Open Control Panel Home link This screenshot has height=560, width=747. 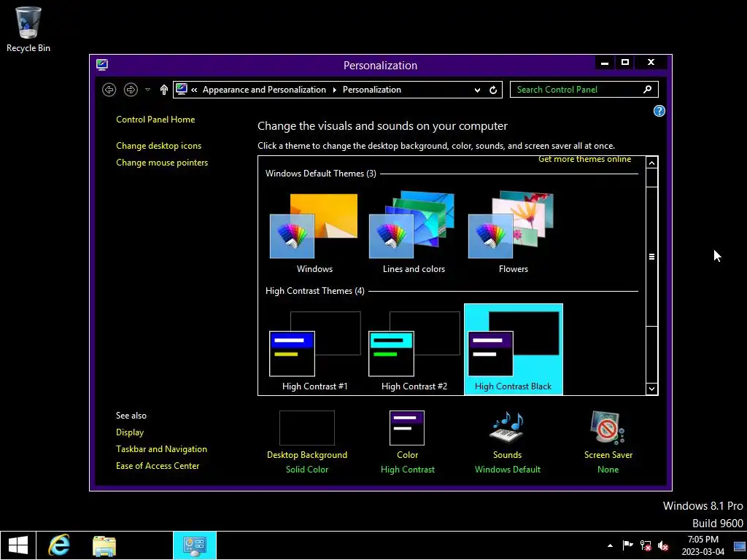(x=155, y=120)
